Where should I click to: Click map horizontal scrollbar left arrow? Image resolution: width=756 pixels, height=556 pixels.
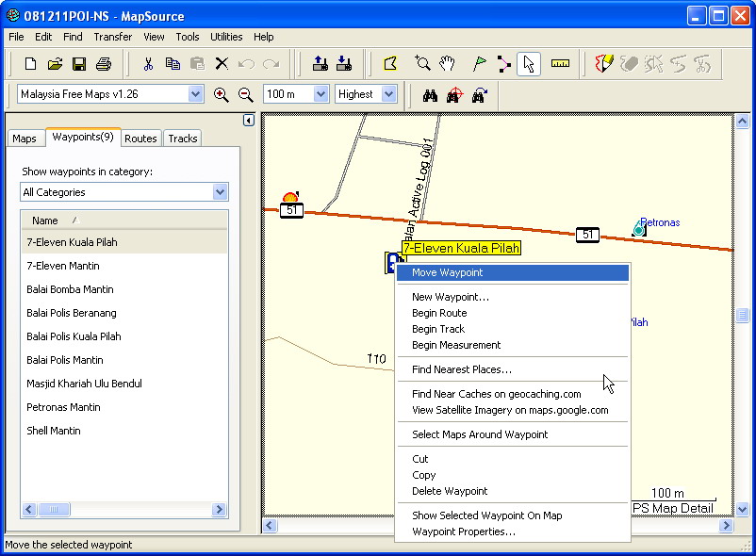pyautogui.click(x=270, y=525)
